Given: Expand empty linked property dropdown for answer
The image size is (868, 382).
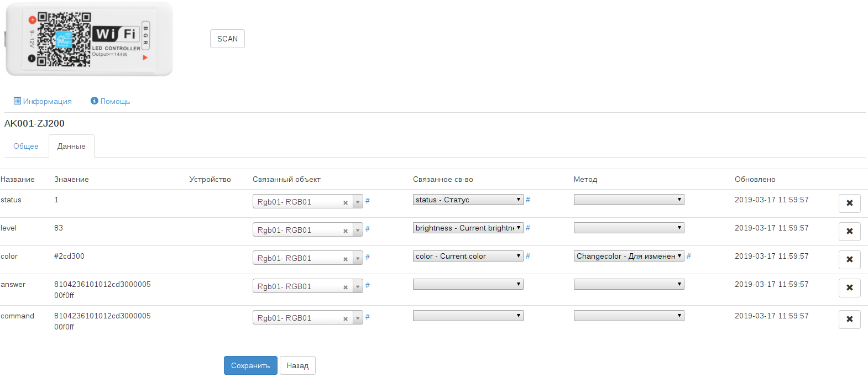Looking at the screenshot, I should tap(468, 284).
